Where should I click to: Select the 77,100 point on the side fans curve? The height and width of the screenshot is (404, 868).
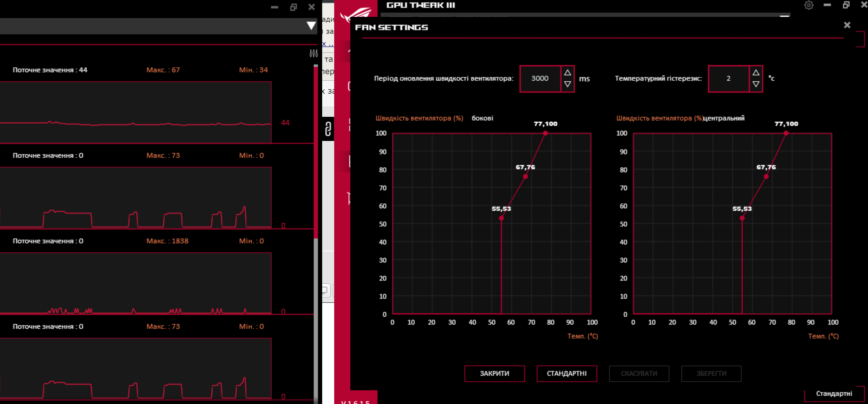pos(545,133)
